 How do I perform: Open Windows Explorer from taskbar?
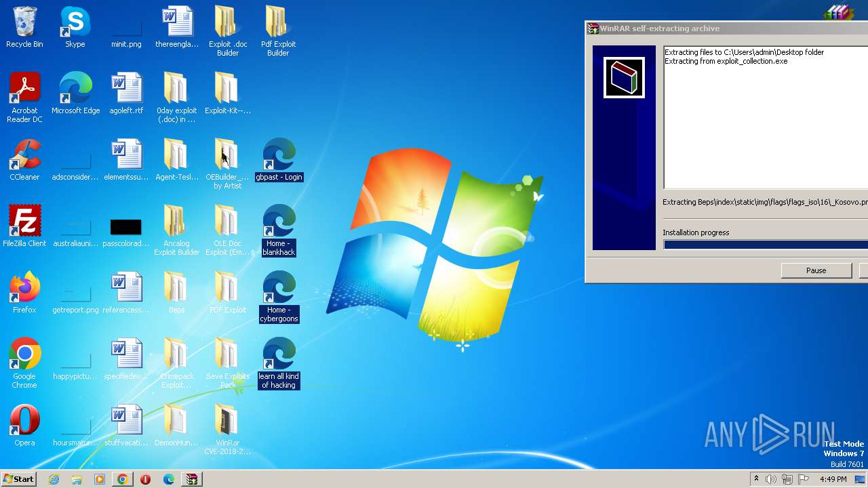point(77,479)
